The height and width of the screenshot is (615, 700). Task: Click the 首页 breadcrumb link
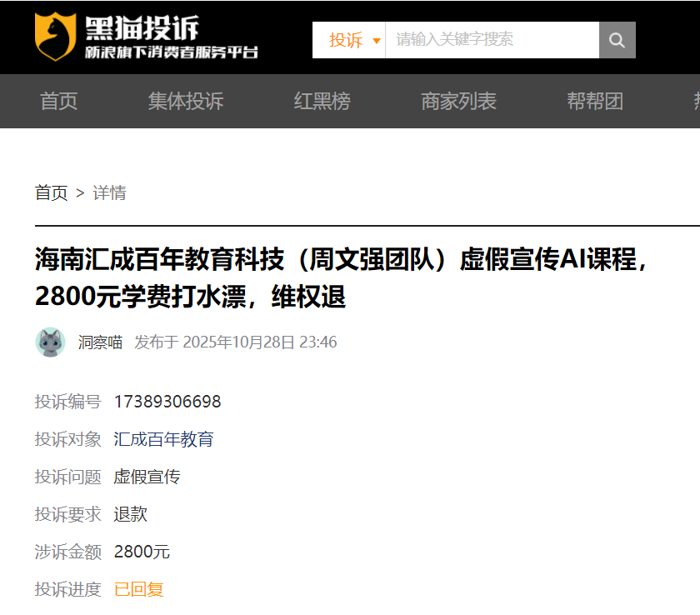[52, 192]
